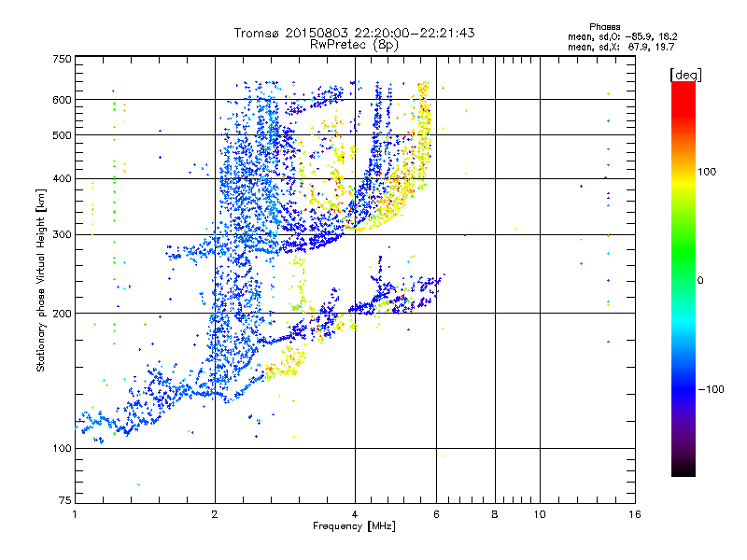Click the y-axis label 'Stationary phase Virtual Height [km]'
Screen dimensions: 747x560
click(41, 281)
